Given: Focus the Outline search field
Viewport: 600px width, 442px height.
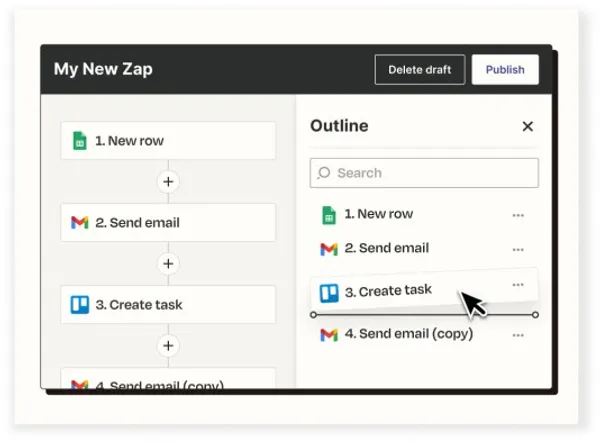Looking at the screenshot, I should tap(424, 173).
